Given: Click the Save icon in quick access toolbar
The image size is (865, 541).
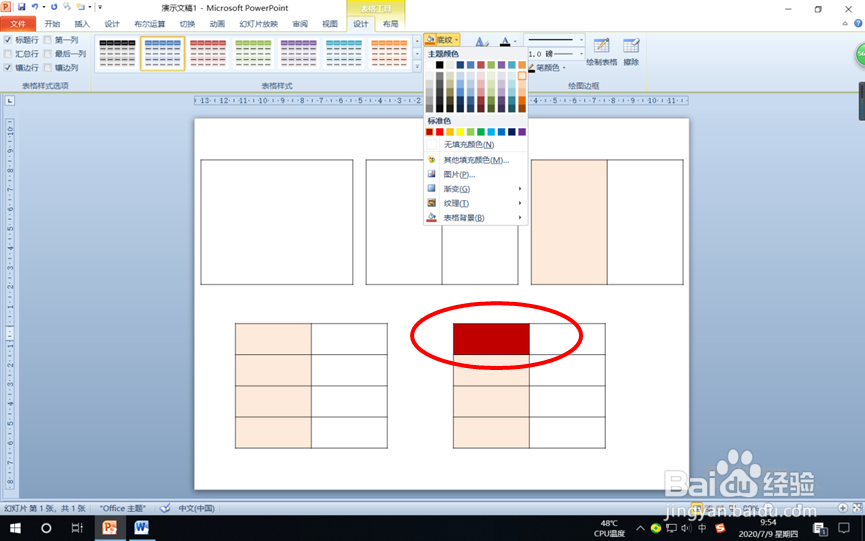Looking at the screenshot, I should click(22, 7).
